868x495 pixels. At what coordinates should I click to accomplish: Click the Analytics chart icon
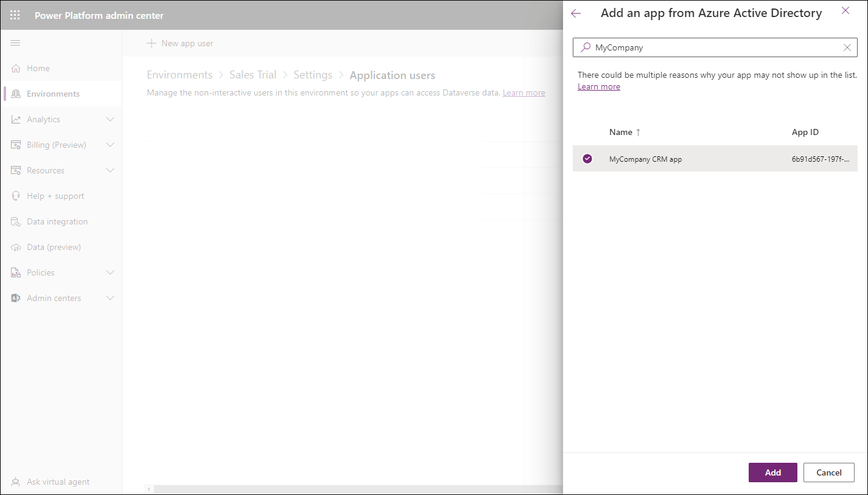(x=16, y=119)
